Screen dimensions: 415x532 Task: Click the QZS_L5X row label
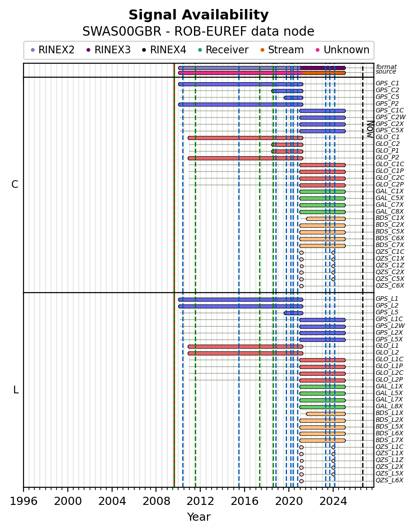pyautogui.click(x=390, y=473)
